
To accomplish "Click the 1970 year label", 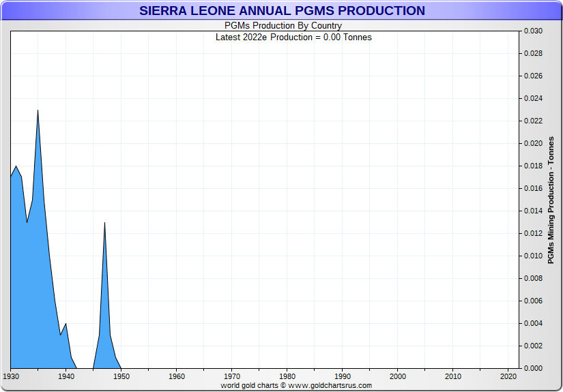I will [232, 376].
